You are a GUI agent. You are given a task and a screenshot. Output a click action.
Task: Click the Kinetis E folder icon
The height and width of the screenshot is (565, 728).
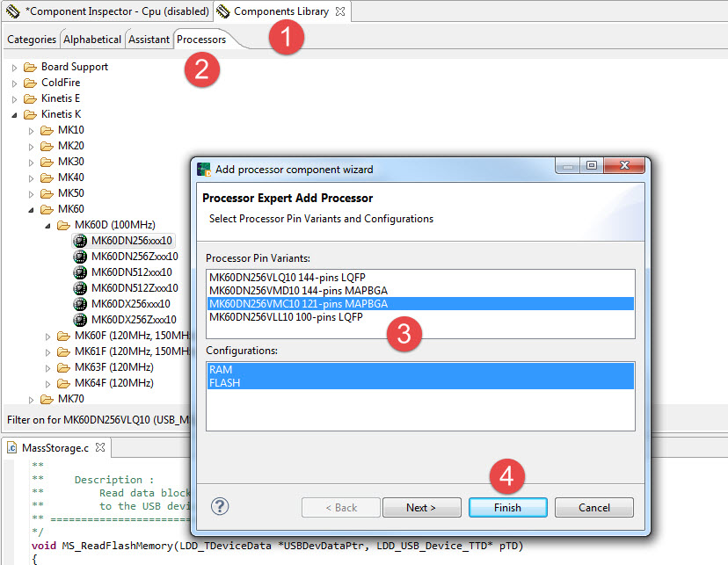coord(30,98)
